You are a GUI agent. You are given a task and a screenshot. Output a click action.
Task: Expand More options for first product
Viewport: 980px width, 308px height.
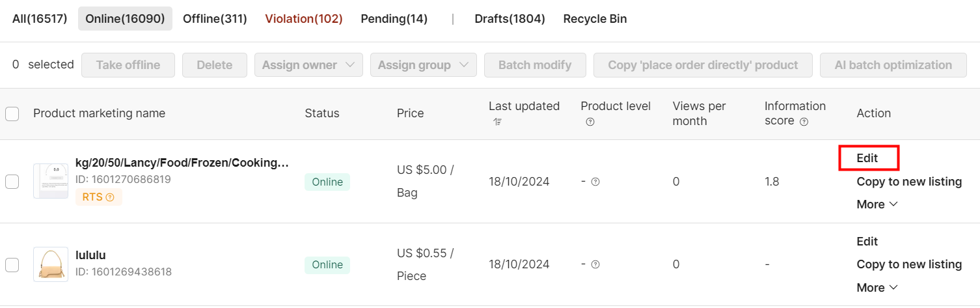pos(877,204)
